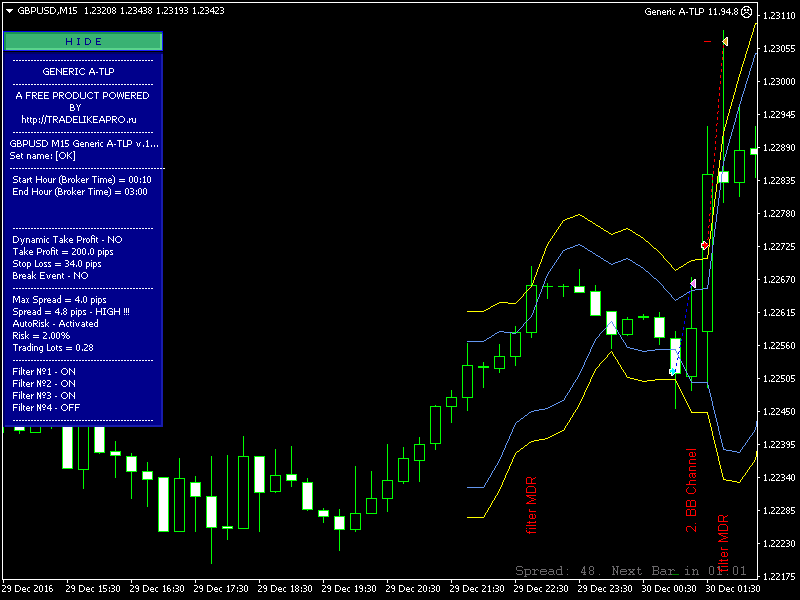800x600 pixels.
Task: Select the red order arrow near 1.22725
Action: click(705, 245)
